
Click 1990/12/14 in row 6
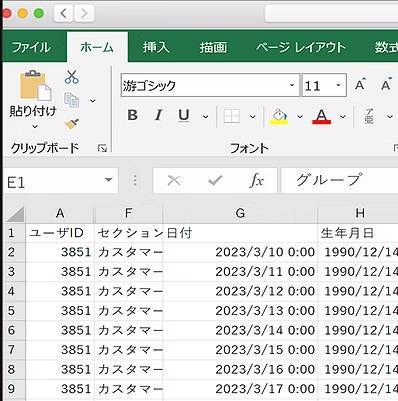[358, 330]
